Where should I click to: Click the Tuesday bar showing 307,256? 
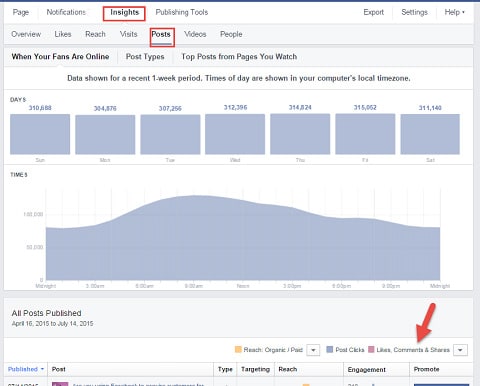[170, 134]
